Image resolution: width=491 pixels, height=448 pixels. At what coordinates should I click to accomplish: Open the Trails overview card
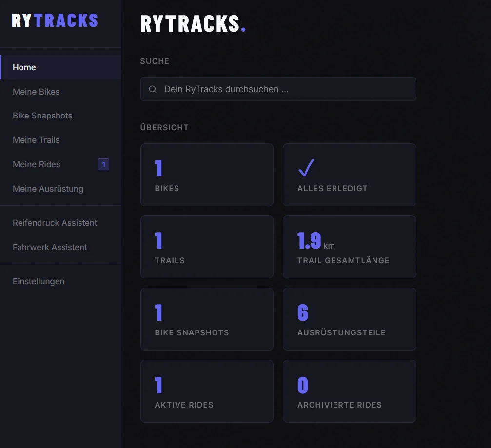coord(207,247)
